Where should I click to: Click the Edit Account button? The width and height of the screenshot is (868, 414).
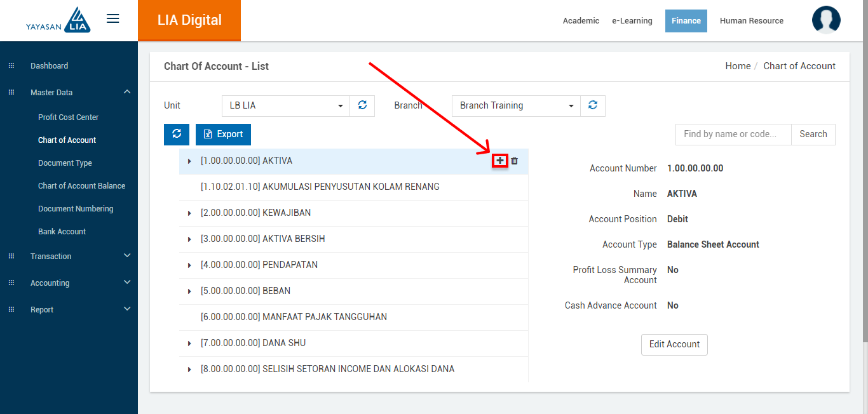(674, 344)
